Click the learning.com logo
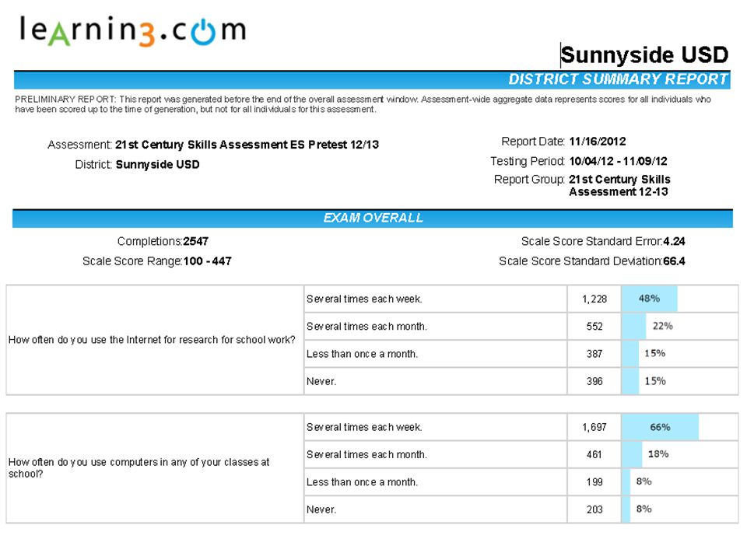 click(132, 30)
